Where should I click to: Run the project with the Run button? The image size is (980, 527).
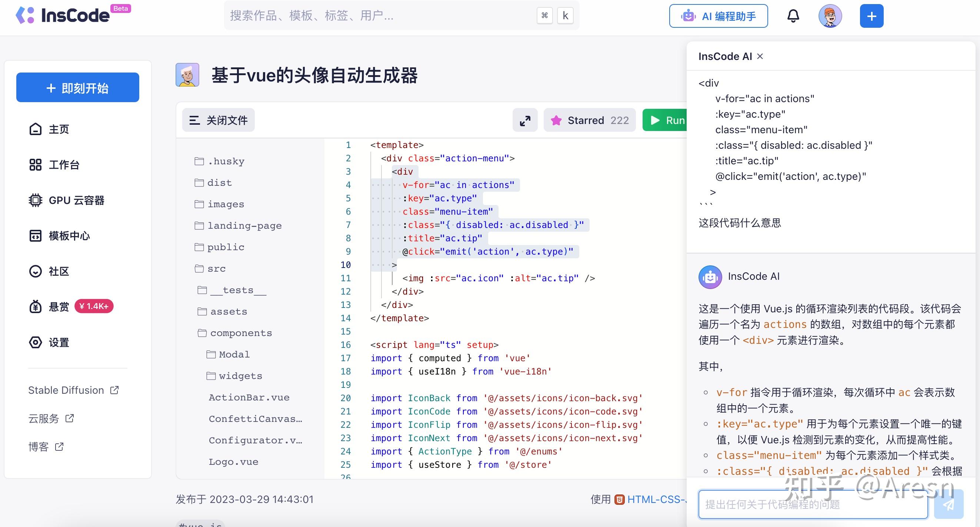tap(669, 120)
